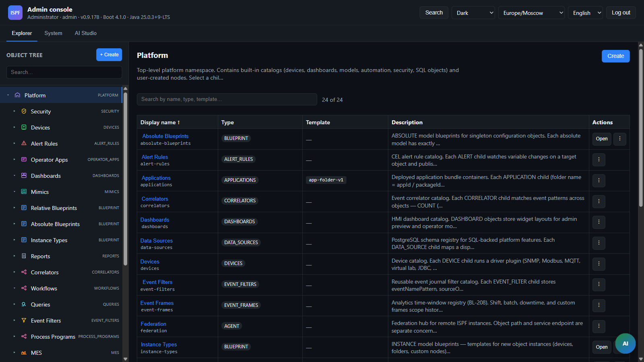Click the Process Programs icon
The height and width of the screenshot is (362, 644).
pyautogui.click(x=24, y=337)
